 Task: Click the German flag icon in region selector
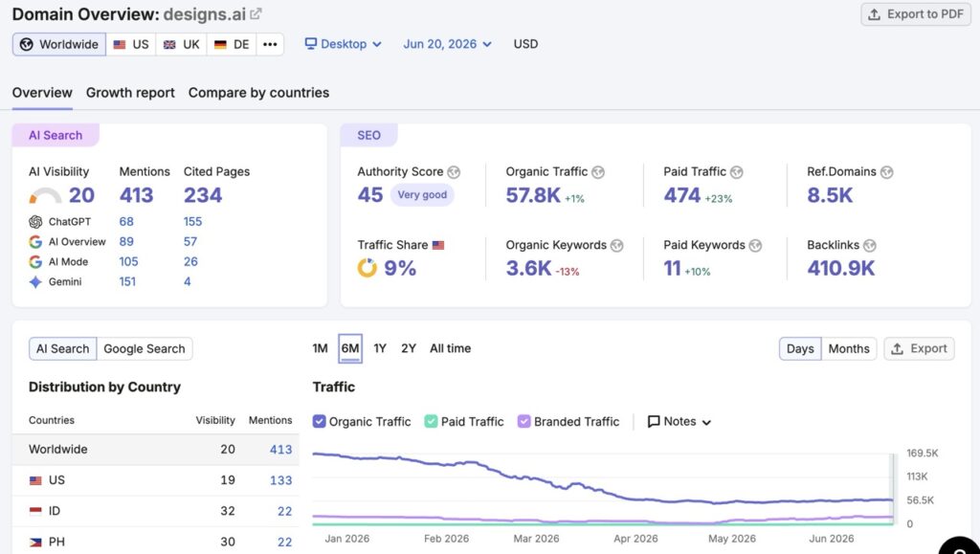[220, 44]
